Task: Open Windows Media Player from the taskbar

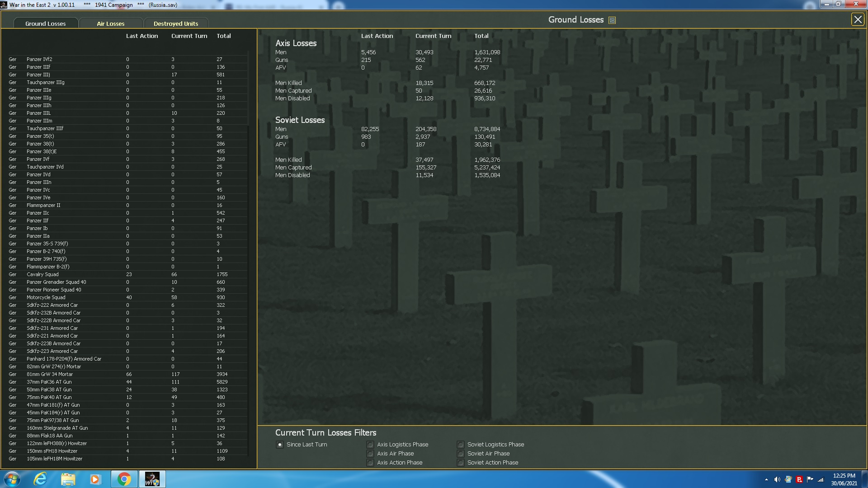Action: [x=95, y=479]
